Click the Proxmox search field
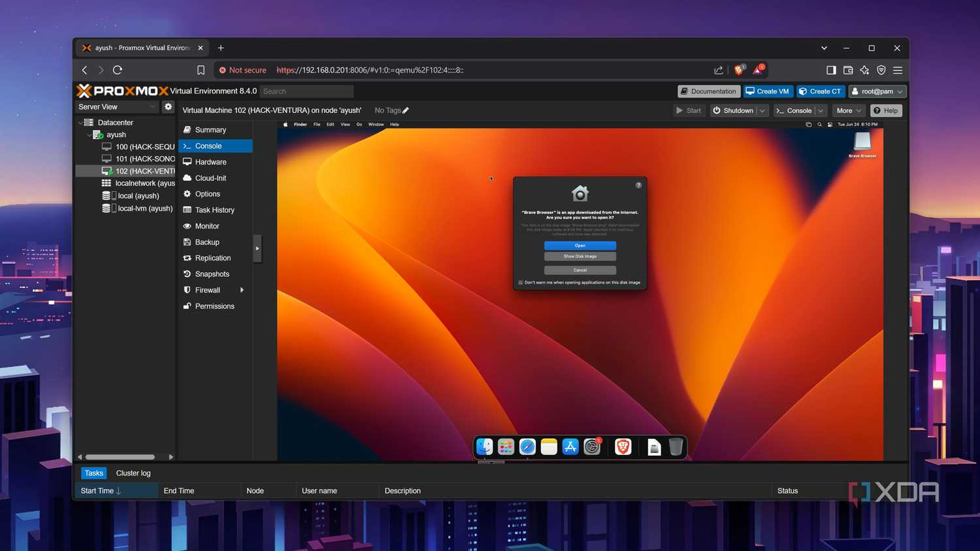 [x=306, y=91]
